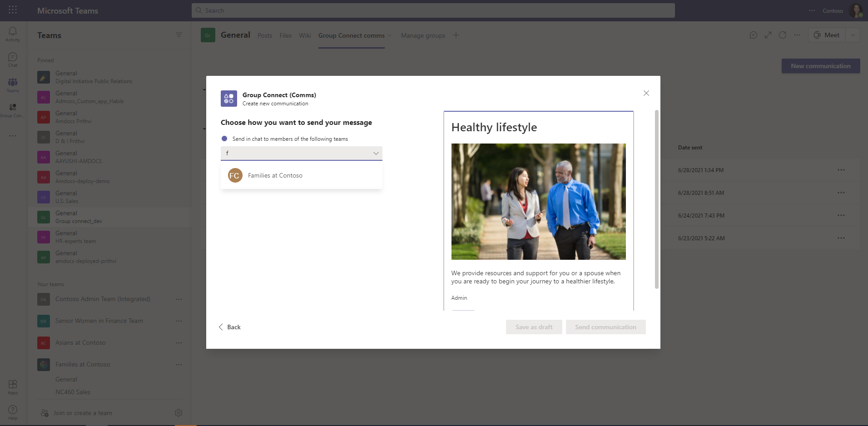Open more options for Families at Contoso team
868x426 pixels.
(179, 365)
